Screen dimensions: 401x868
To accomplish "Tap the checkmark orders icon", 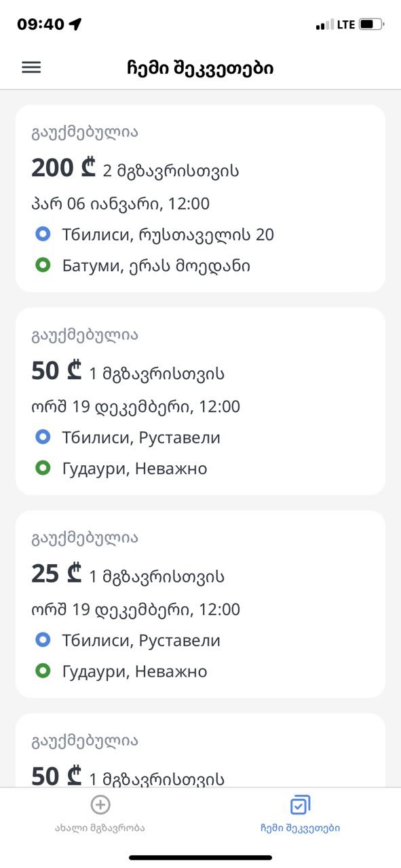I will coord(300,805).
